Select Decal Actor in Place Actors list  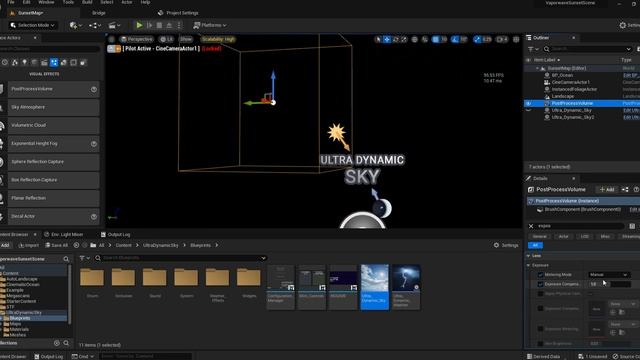53,216
